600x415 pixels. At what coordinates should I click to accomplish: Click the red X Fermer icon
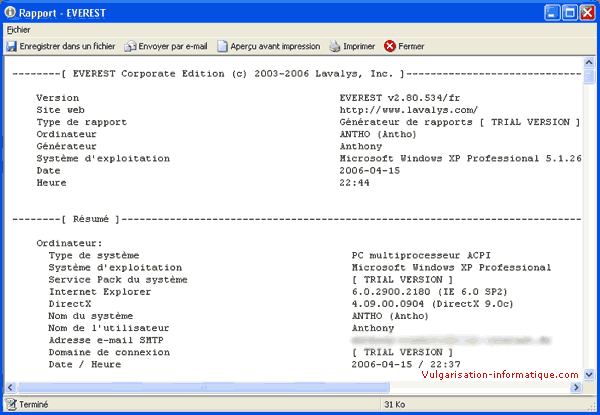[390, 46]
